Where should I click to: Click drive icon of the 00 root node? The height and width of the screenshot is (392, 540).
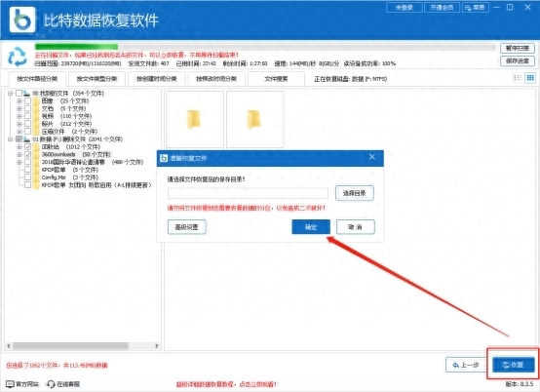(27, 93)
